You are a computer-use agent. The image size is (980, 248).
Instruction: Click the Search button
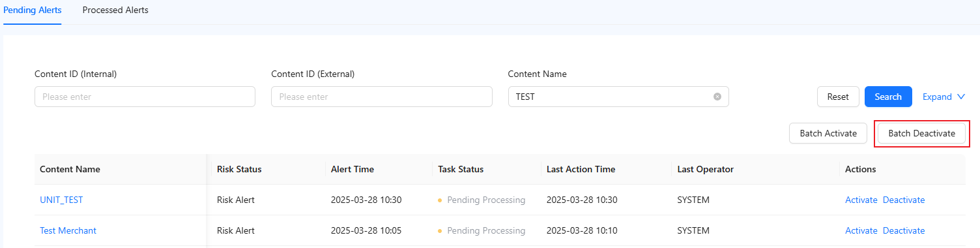point(888,97)
